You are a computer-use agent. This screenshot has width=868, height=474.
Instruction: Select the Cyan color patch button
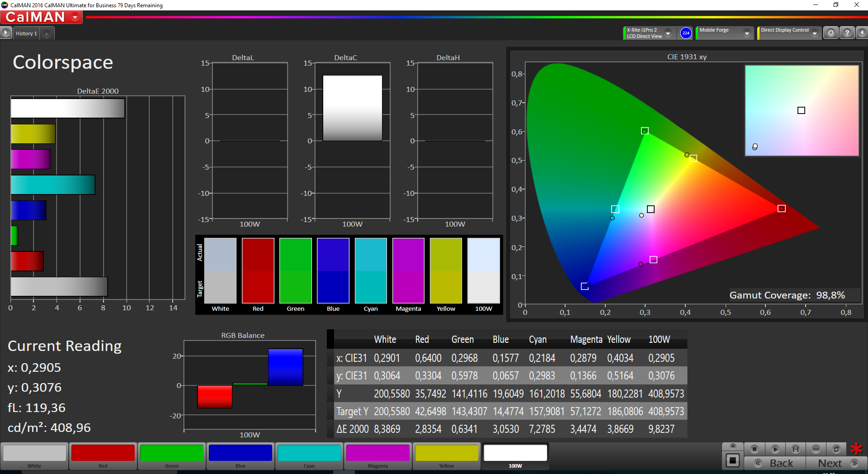[x=309, y=456]
